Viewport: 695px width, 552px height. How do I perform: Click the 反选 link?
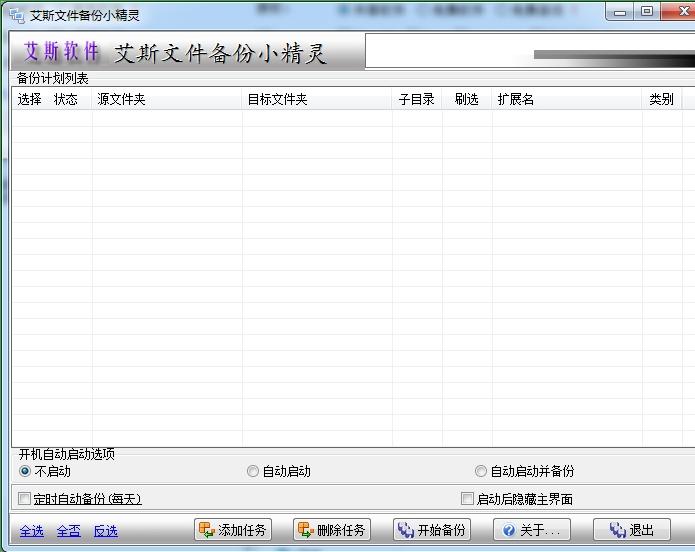point(105,531)
